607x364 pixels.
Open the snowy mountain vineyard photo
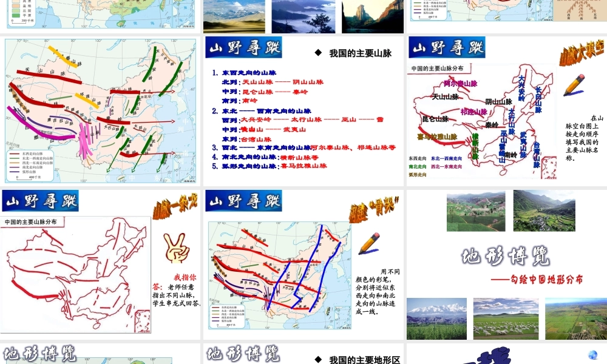click(436, 318)
